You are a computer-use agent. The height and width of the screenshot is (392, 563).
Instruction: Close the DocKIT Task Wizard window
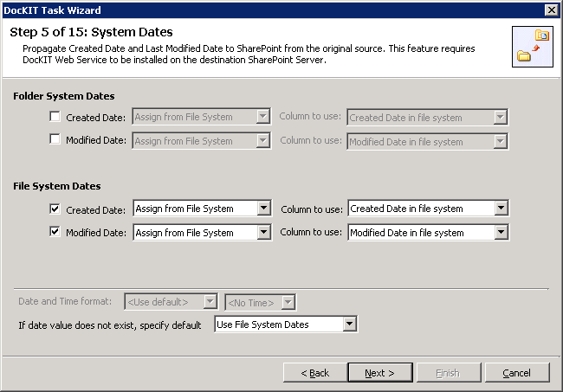pos(551,10)
